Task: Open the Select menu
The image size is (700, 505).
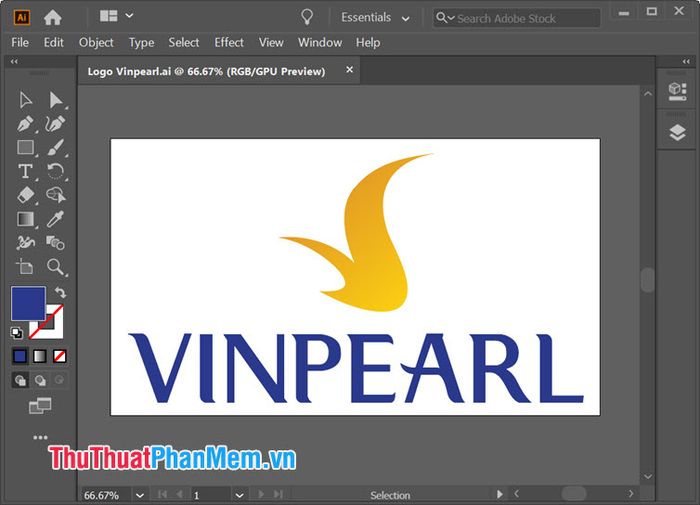Action: (183, 42)
